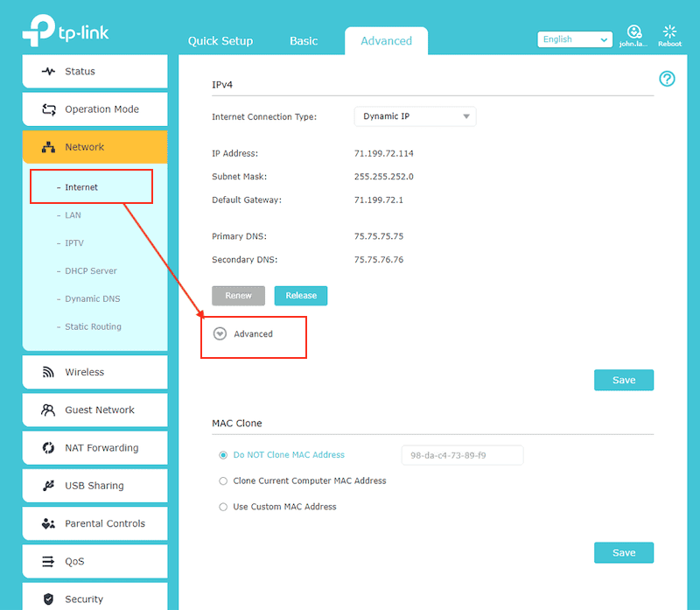The image size is (700, 610).
Task: Click Save button in MAC Clone section
Action: [x=623, y=552]
